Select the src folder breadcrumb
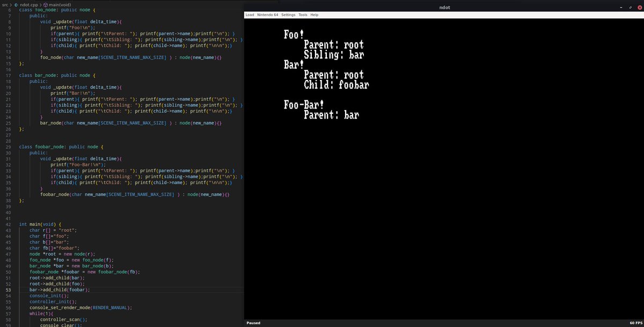644x327 pixels. pos(5,4)
